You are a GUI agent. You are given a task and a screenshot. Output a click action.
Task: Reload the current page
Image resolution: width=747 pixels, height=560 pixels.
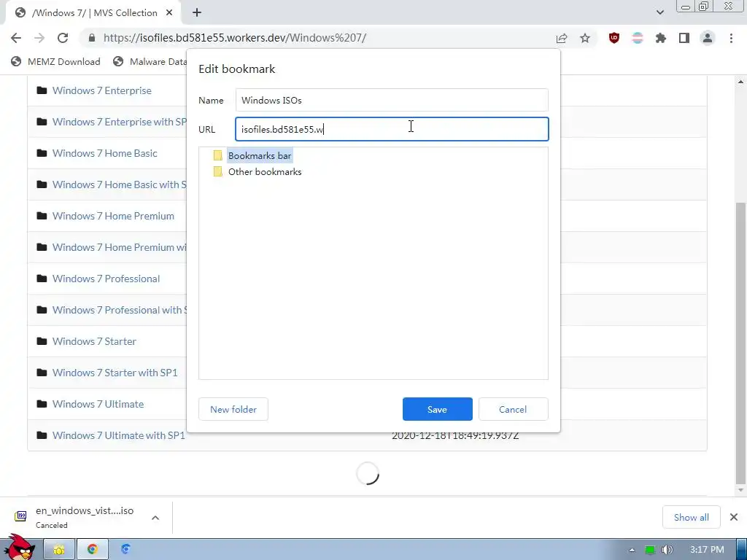(x=63, y=38)
